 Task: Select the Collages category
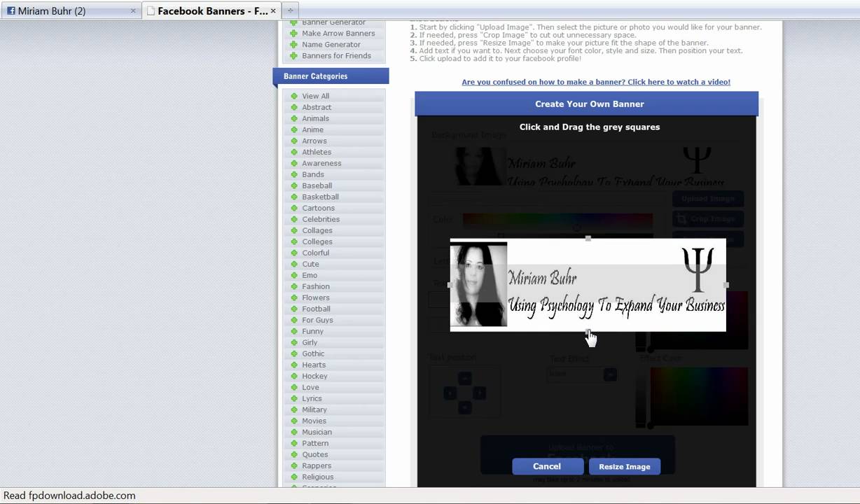tap(317, 230)
